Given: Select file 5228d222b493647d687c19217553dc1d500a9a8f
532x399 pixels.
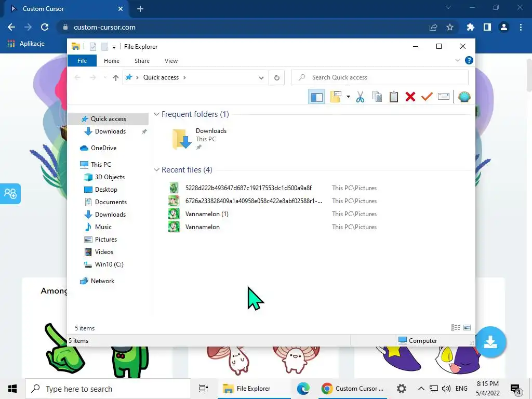Looking at the screenshot, I should (248, 188).
